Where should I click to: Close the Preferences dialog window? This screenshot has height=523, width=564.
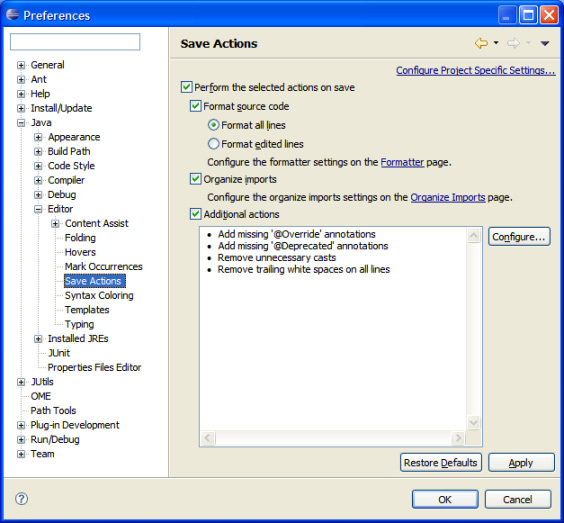point(549,15)
